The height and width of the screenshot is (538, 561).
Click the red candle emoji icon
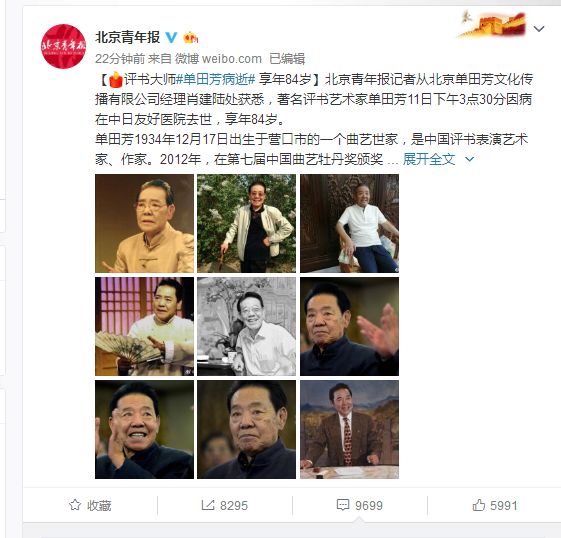pyautogui.click(x=116, y=79)
